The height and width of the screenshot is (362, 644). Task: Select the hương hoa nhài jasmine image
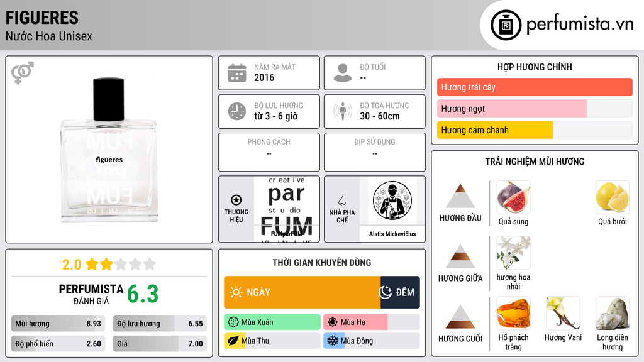513,253
